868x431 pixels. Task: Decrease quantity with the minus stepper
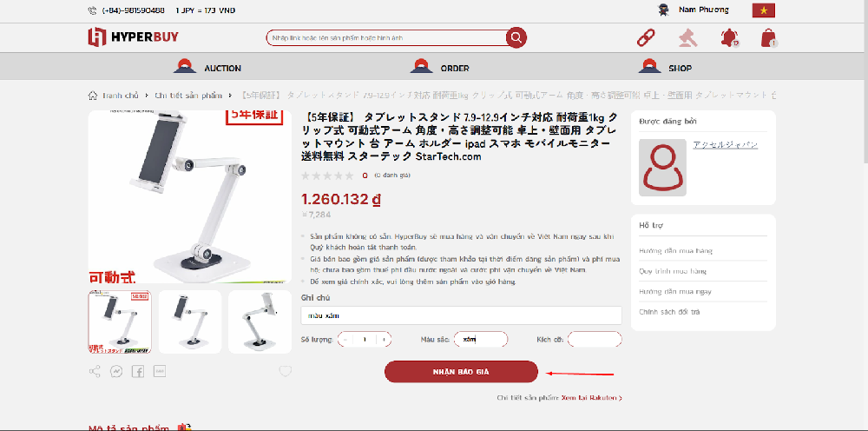pyautogui.click(x=345, y=339)
